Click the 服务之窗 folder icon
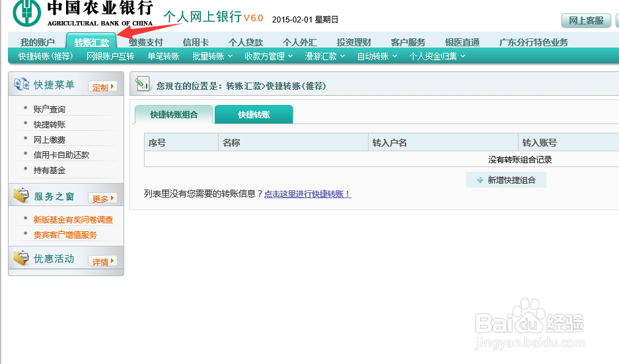The height and width of the screenshot is (364, 619). (21, 195)
